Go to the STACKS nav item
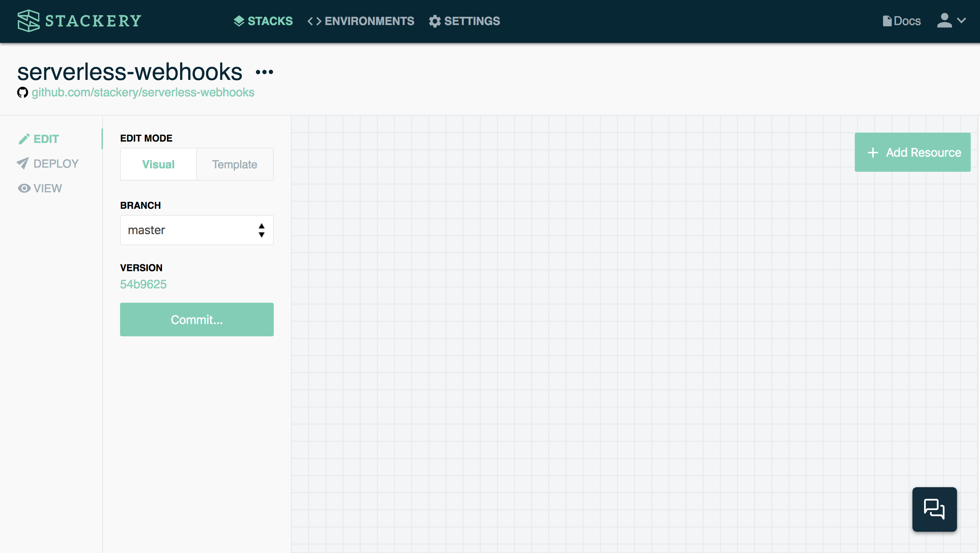980x553 pixels. [263, 21]
